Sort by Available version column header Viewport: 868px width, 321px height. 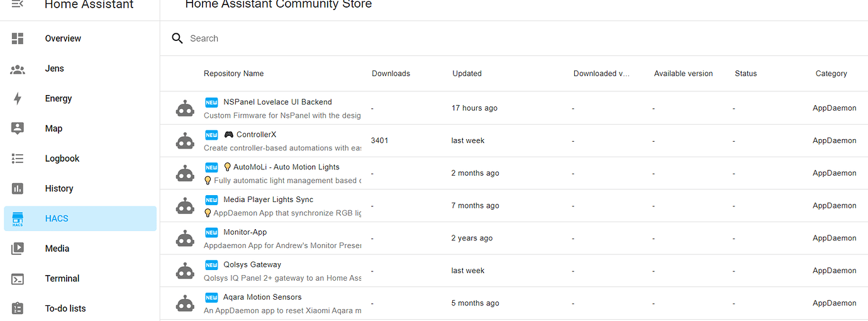pos(683,74)
